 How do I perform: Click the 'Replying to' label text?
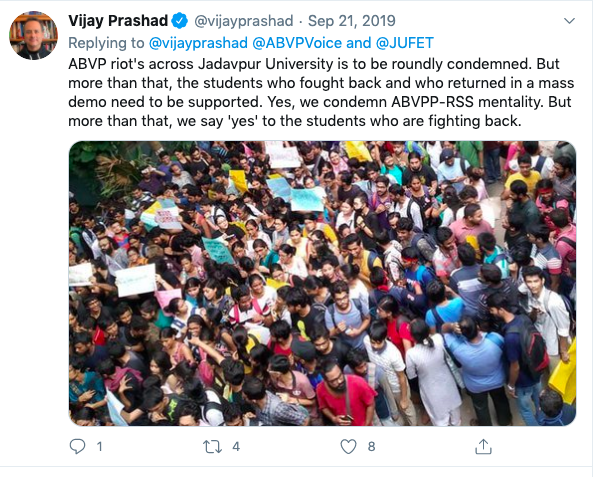(106, 42)
